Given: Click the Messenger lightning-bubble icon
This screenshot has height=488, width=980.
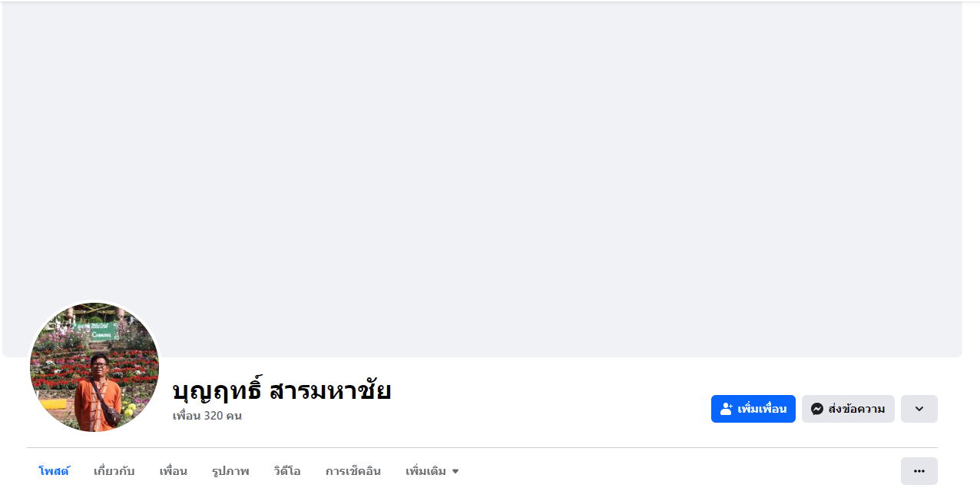Looking at the screenshot, I should click(817, 409).
